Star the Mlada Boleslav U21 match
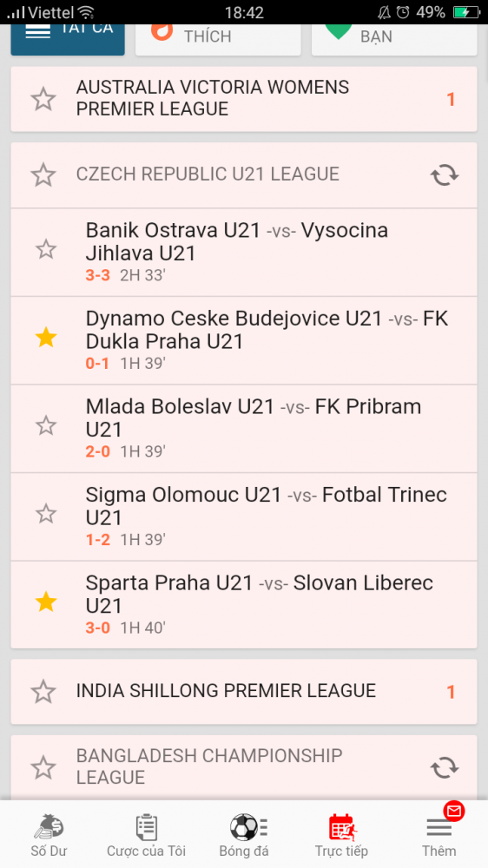 pyautogui.click(x=46, y=425)
